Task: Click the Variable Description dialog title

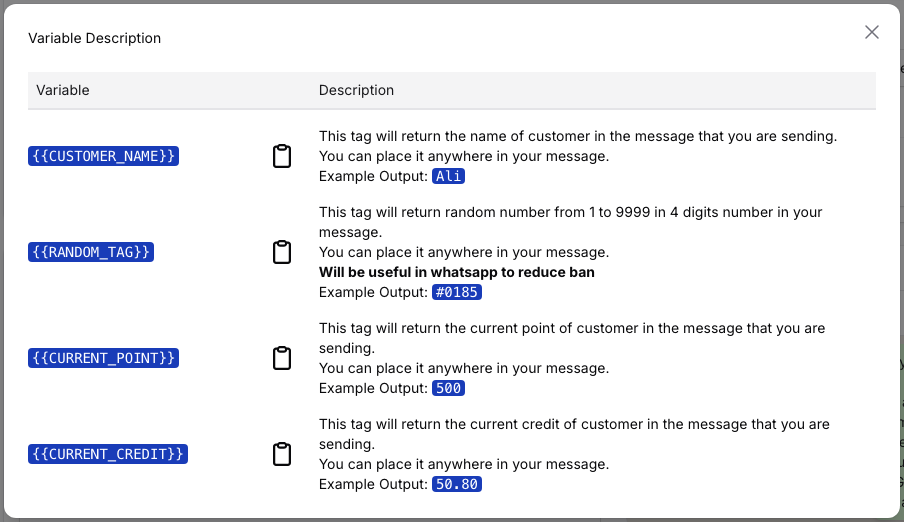Action: coord(95,38)
